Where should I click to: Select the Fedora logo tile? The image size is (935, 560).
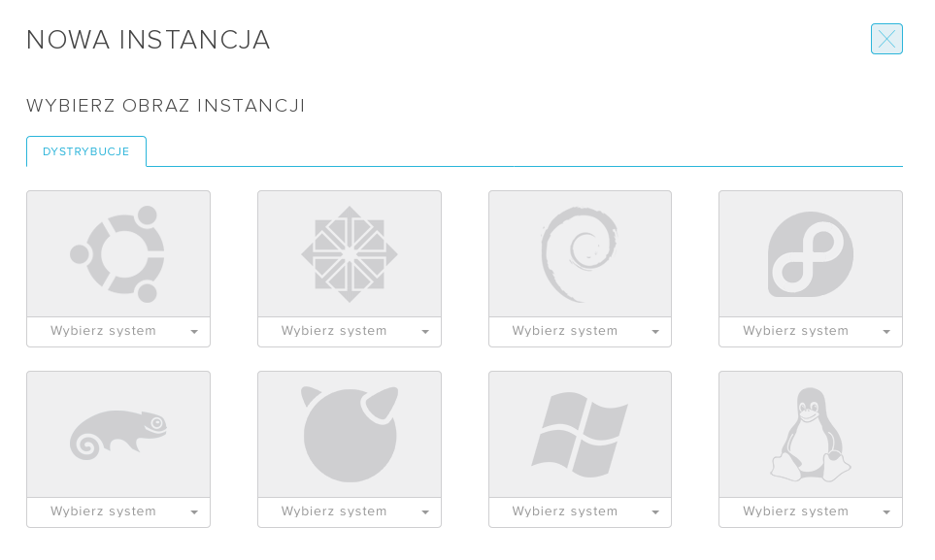(811, 254)
